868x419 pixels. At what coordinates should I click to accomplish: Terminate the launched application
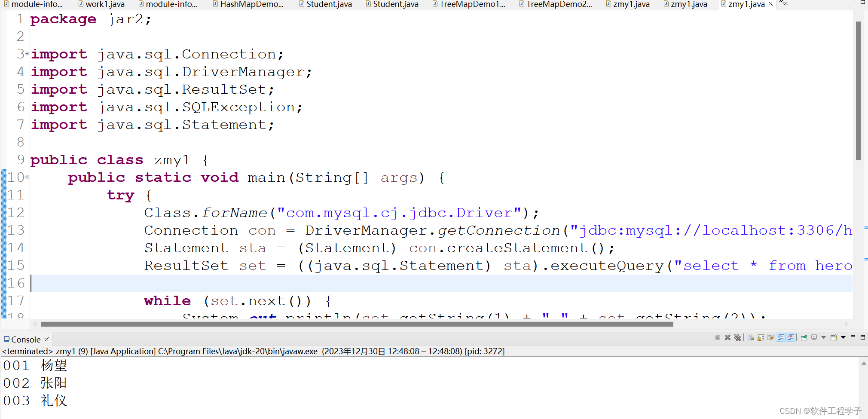point(718,338)
